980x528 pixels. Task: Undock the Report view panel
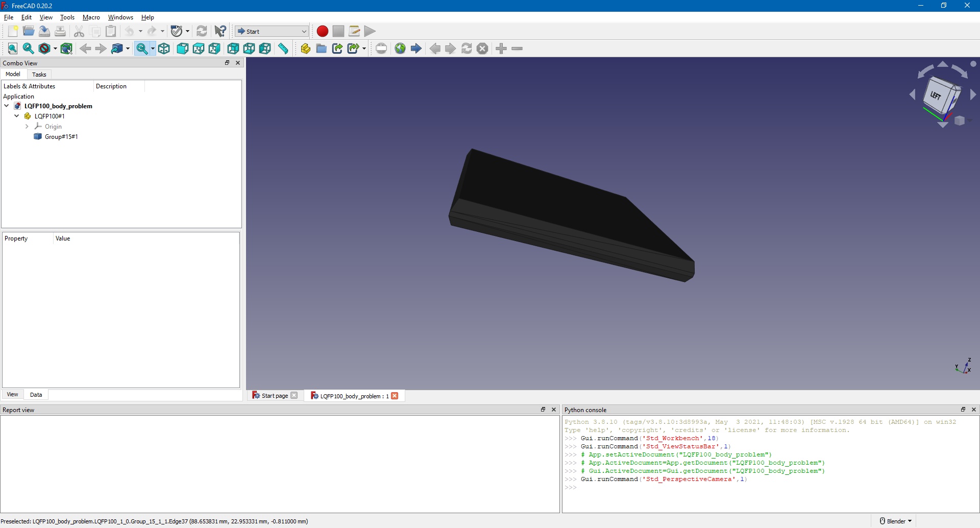(x=543, y=410)
